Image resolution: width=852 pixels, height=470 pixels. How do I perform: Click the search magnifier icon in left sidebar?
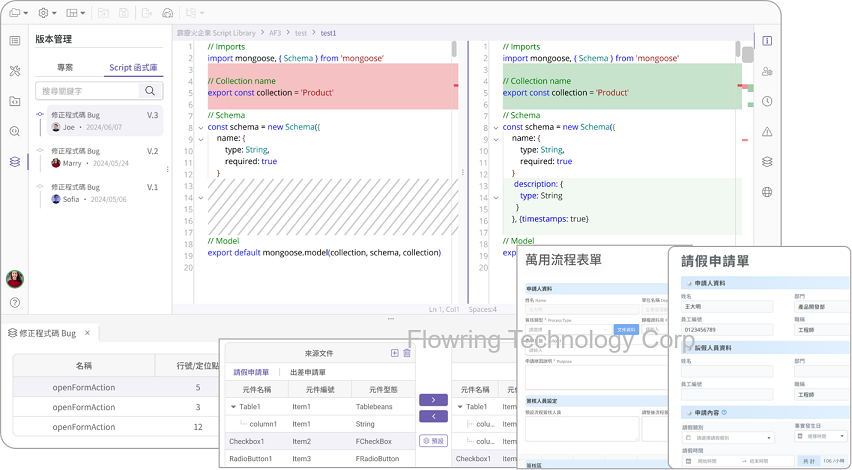pyautogui.click(x=14, y=131)
